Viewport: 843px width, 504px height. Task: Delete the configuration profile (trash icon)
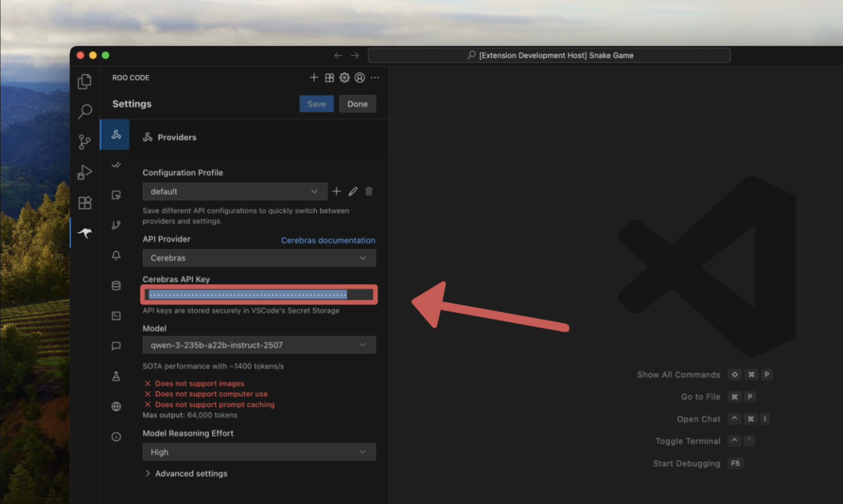tap(369, 192)
